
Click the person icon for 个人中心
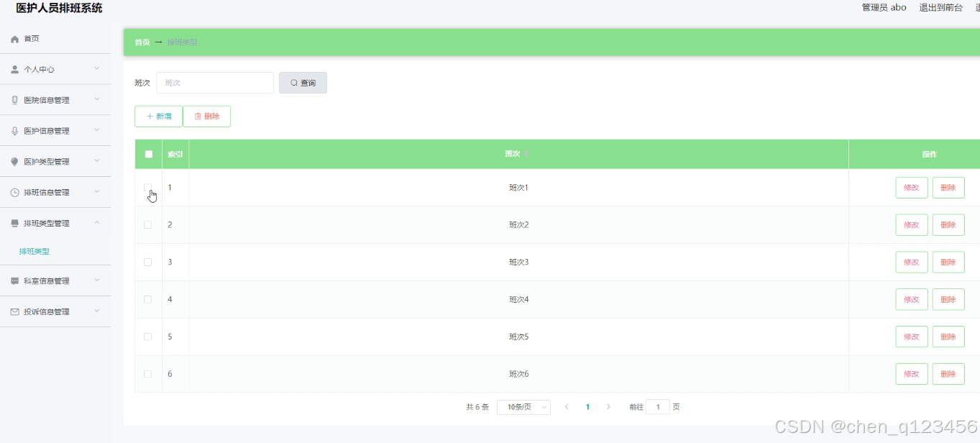14,70
